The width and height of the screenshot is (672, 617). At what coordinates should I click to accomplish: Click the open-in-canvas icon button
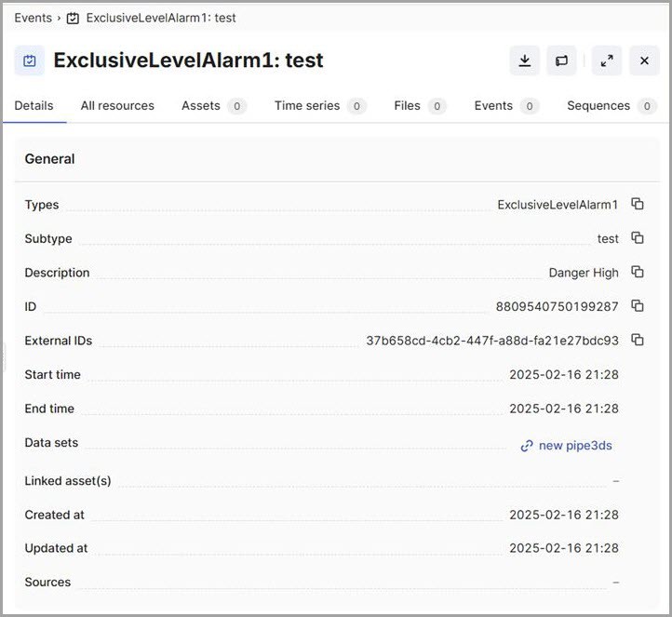click(x=561, y=60)
